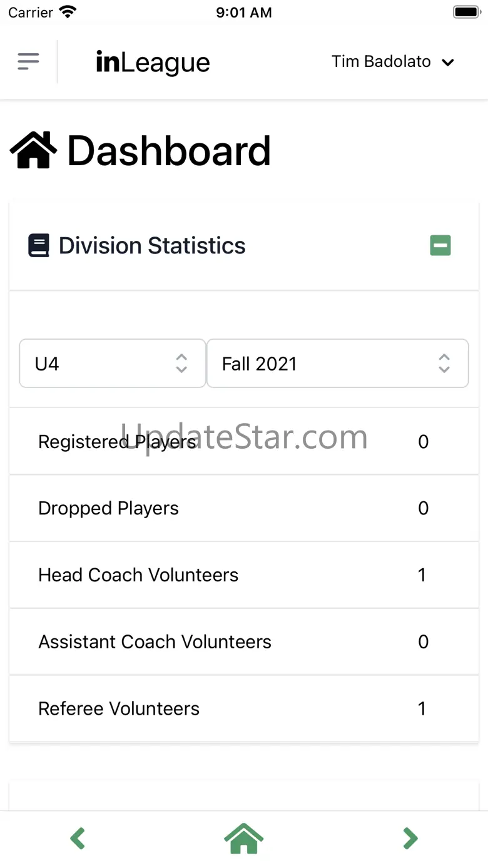Click the Dashboard house icon
This screenshot has height=868, width=488.
[x=33, y=151]
